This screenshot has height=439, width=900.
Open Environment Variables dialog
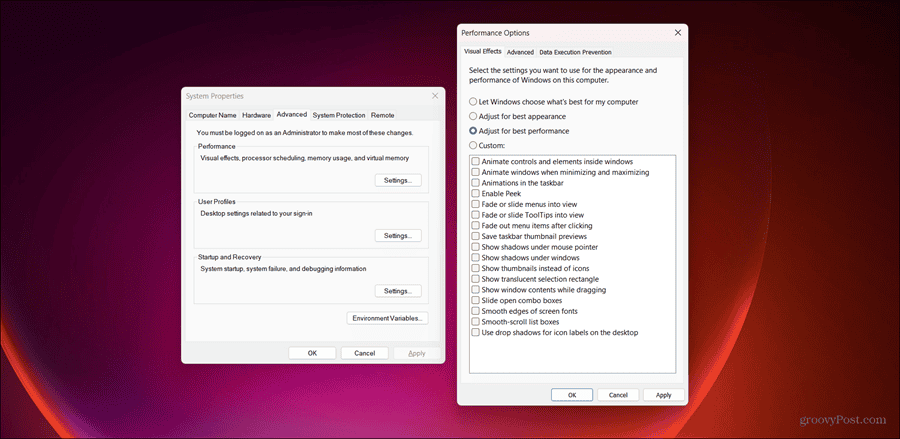coord(387,318)
